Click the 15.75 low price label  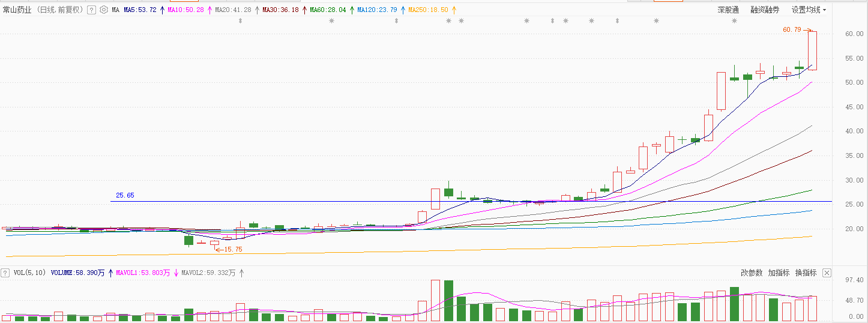(233, 249)
